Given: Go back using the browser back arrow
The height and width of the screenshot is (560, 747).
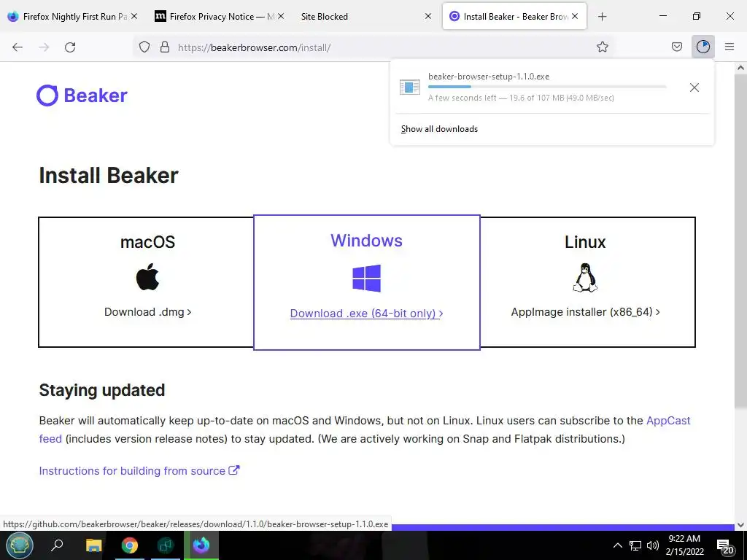Looking at the screenshot, I should coord(18,47).
